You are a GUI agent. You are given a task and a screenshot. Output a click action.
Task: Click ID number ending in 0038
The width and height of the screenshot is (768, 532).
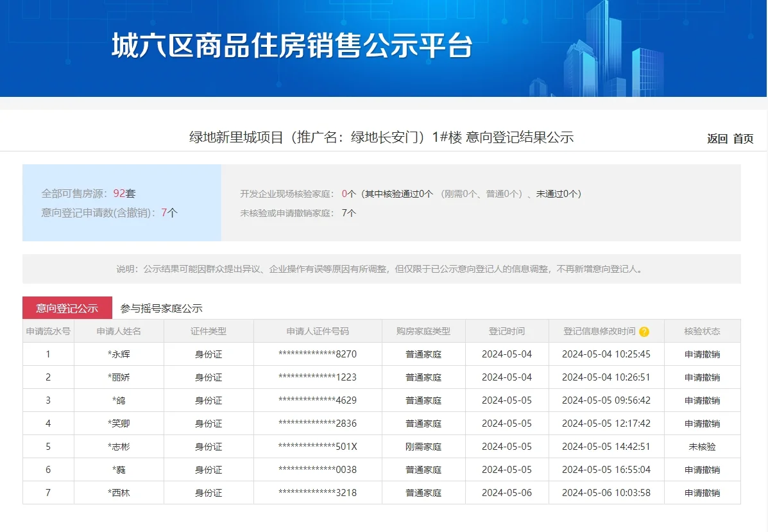click(318, 469)
